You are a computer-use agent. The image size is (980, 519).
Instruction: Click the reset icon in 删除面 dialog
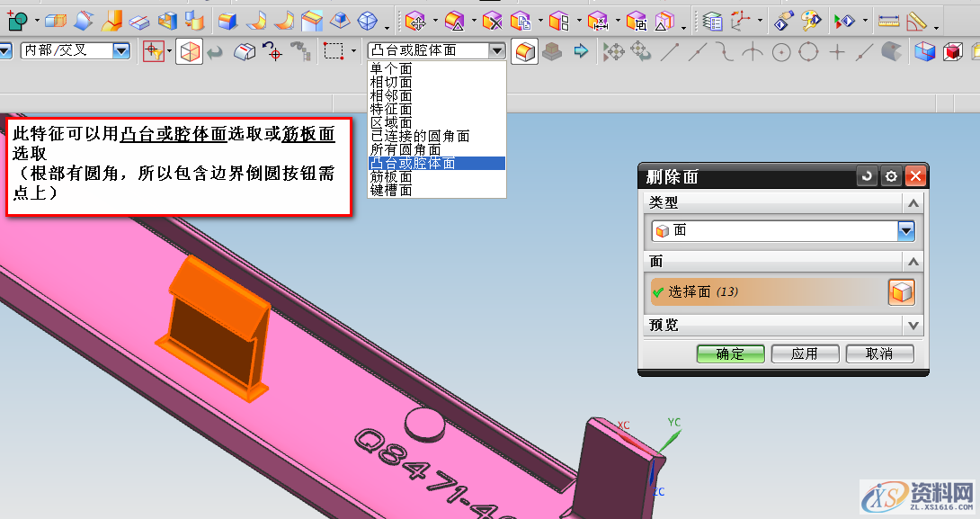point(867,176)
